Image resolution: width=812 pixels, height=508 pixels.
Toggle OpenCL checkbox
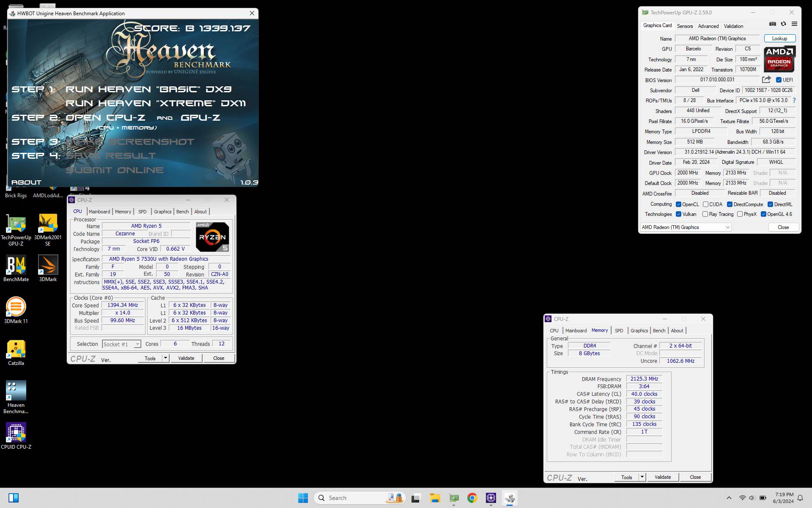click(x=678, y=204)
